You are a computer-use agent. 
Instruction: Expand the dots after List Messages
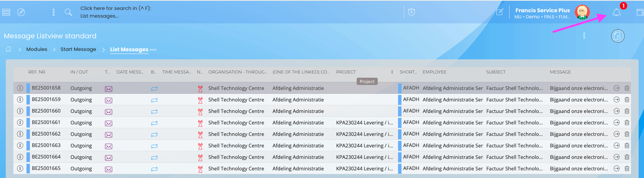pyautogui.click(x=153, y=50)
